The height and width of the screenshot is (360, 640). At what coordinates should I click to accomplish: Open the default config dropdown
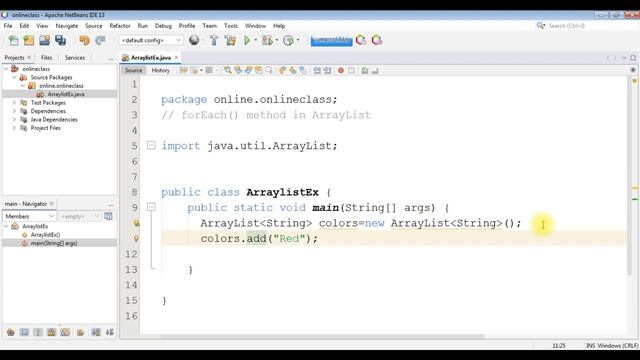pos(151,40)
